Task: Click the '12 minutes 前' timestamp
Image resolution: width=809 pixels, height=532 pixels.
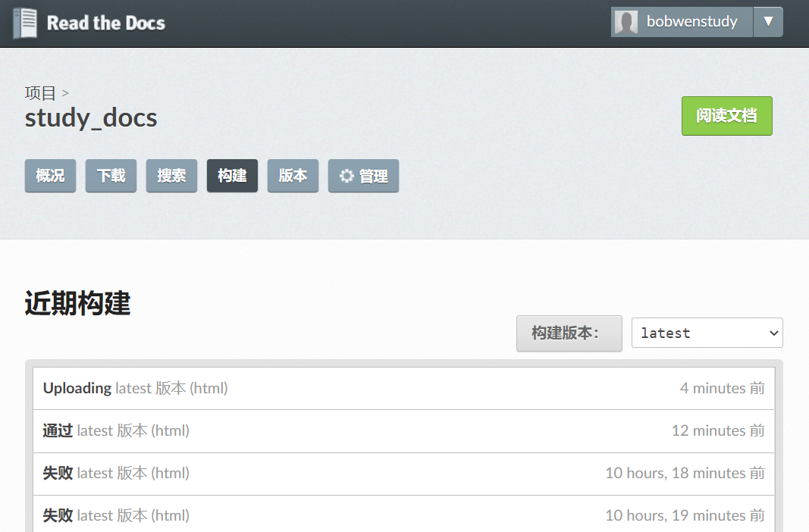Action: (718, 431)
